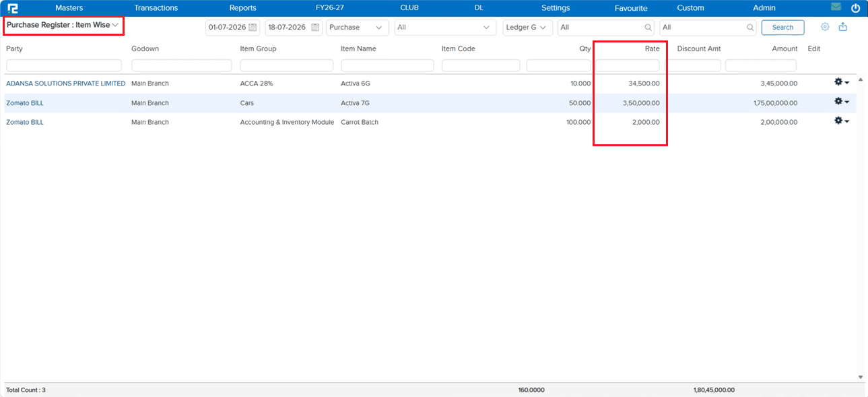Image resolution: width=868 pixels, height=397 pixels.
Task: Sort by Rate column header
Action: click(652, 49)
